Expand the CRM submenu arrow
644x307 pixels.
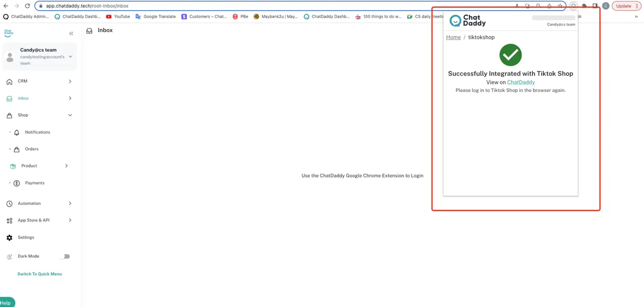point(70,81)
